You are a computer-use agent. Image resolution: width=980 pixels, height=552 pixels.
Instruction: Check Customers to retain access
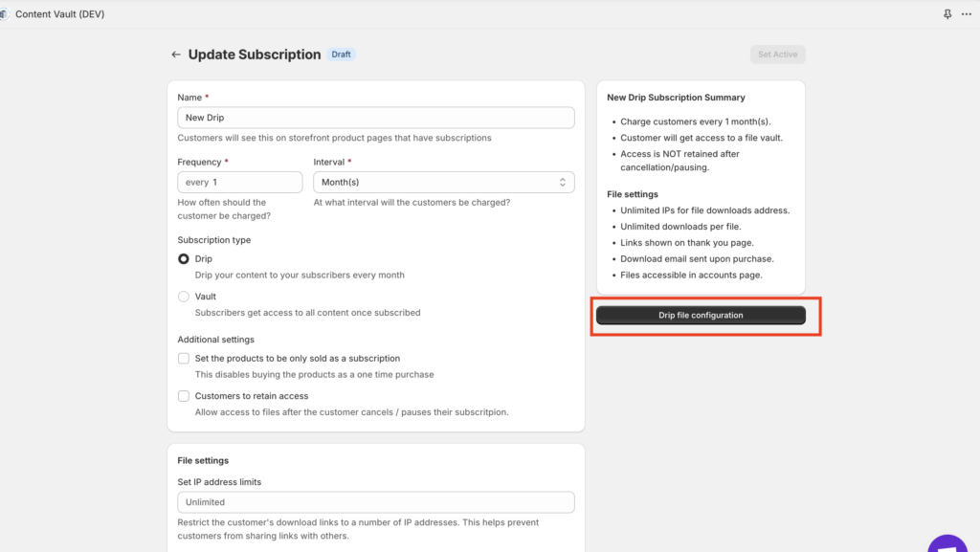click(183, 396)
